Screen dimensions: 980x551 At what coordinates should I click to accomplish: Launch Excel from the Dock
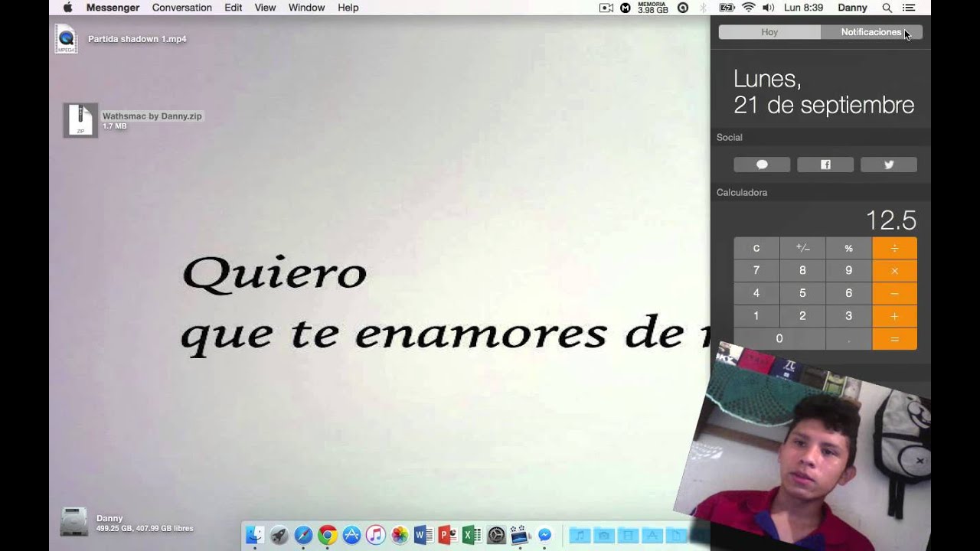tap(472, 536)
